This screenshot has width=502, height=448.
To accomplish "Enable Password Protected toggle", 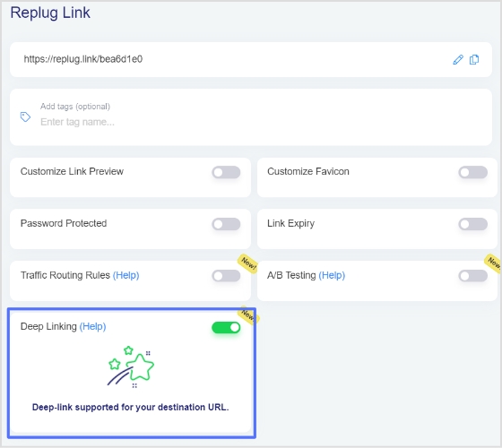I will coord(226,224).
